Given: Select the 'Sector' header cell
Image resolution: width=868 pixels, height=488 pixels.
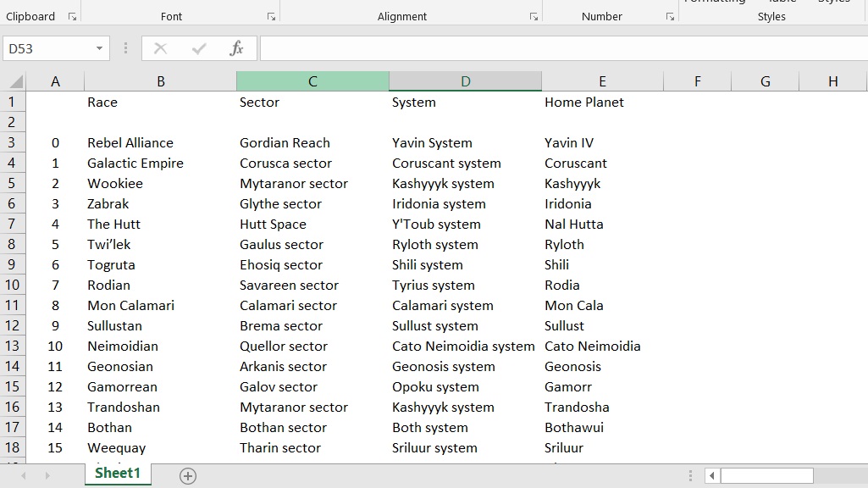Looking at the screenshot, I should tap(312, 102).
